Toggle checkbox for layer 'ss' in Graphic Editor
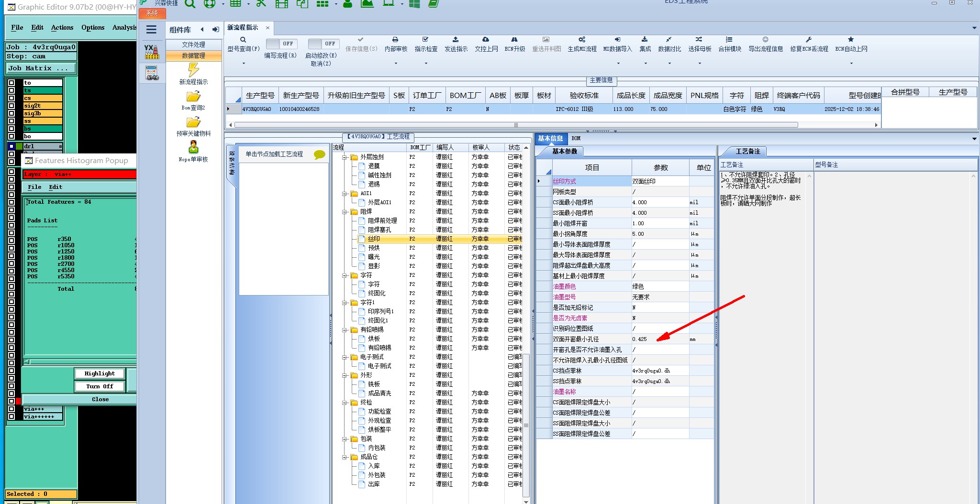Image resolution: width=980 pixels, height=504 pixels. [x=11, y=121]
